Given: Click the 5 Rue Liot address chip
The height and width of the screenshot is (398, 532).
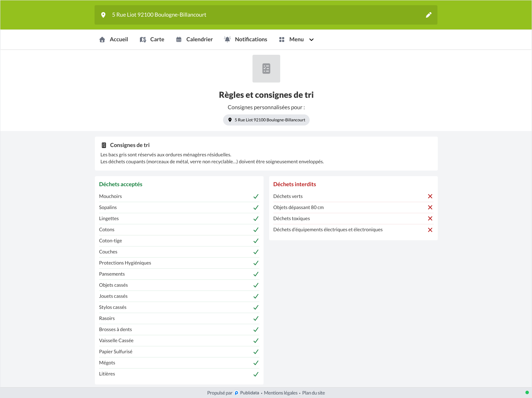Looking at the screenshot, I should (266, 120).
